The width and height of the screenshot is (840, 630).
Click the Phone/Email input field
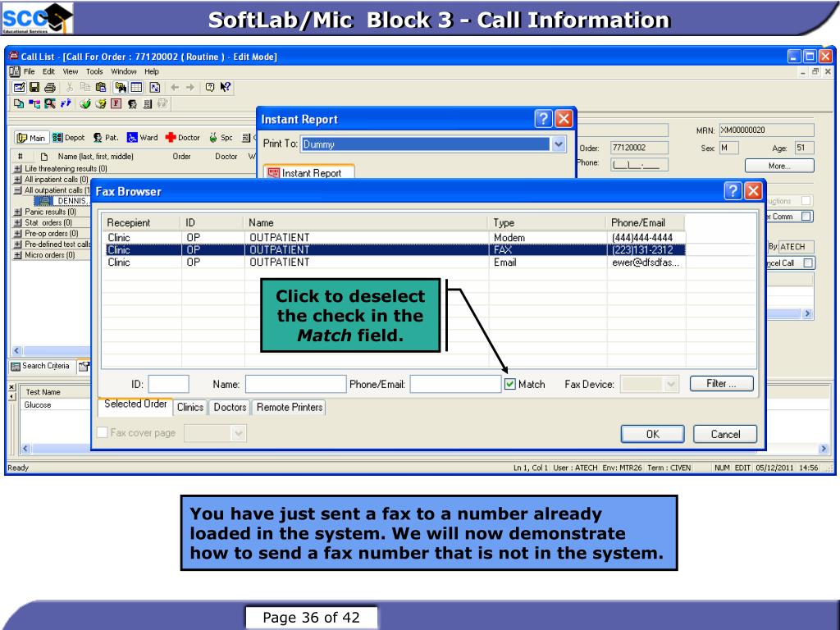pyautogui.click(x=455, y=384)
